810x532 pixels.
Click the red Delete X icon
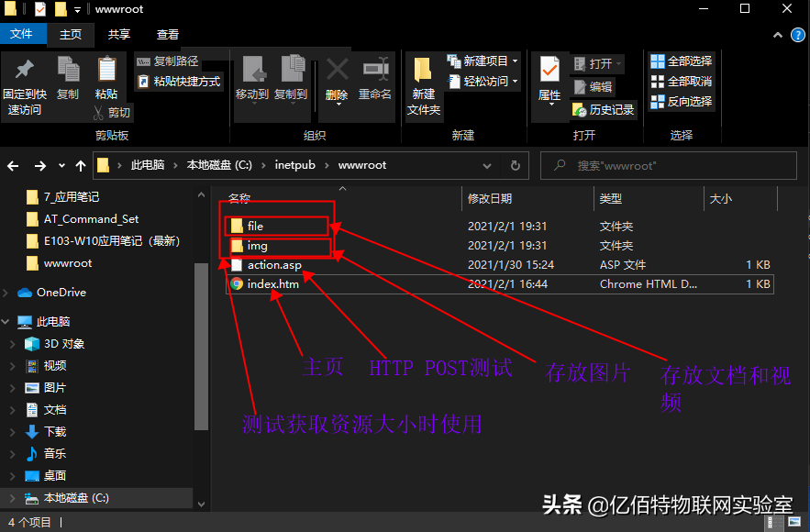[x=337, y=71]
